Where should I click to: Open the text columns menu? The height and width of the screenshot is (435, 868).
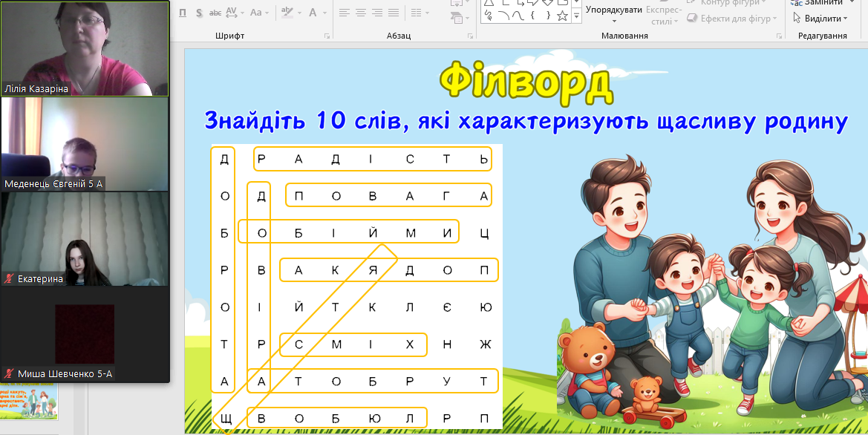tap(420, 13)
